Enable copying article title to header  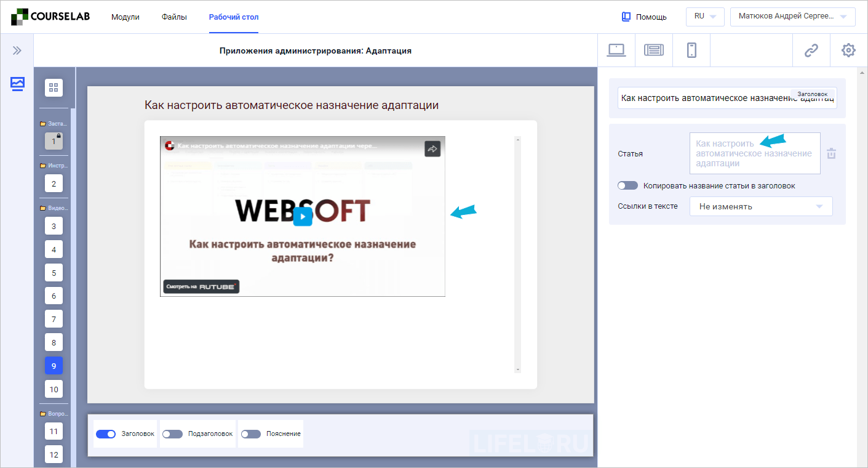click(x=627, y=185)
